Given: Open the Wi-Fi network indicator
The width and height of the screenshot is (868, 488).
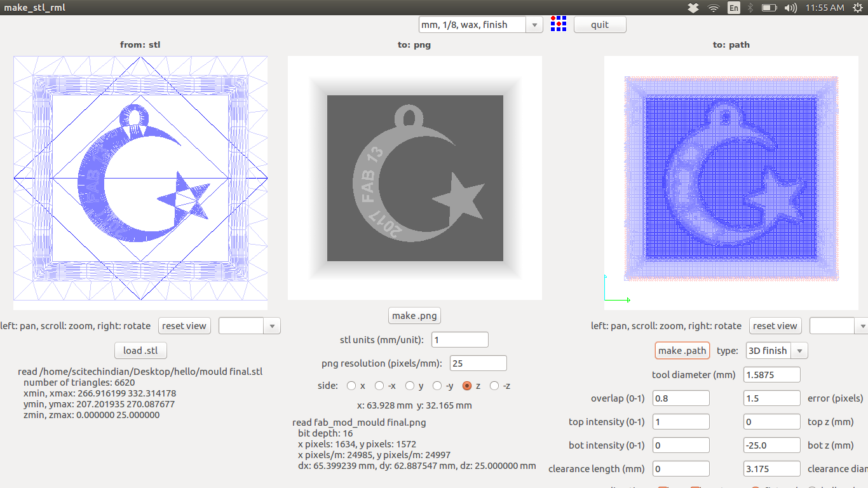Looking at the screenshot, I should coord(713,8).
